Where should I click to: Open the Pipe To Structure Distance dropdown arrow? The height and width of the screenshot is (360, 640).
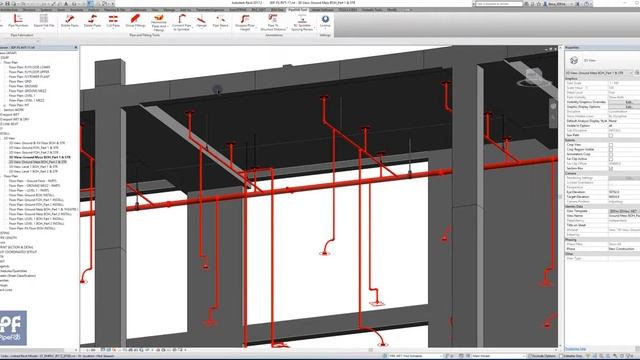(x=287, y=28)
